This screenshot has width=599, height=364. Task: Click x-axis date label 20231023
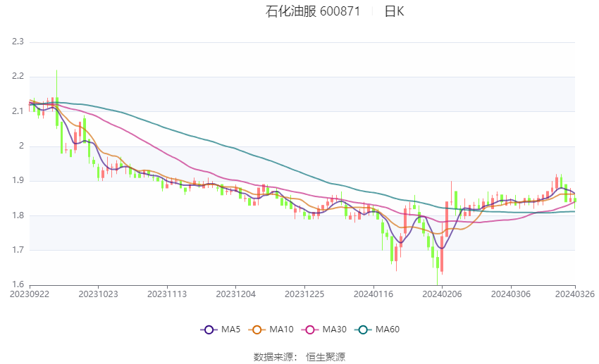click(98, 294)
